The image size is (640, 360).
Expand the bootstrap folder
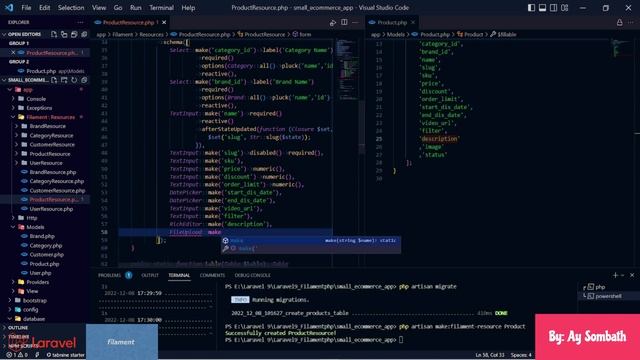pyautogui.click(x=45, y=300)
